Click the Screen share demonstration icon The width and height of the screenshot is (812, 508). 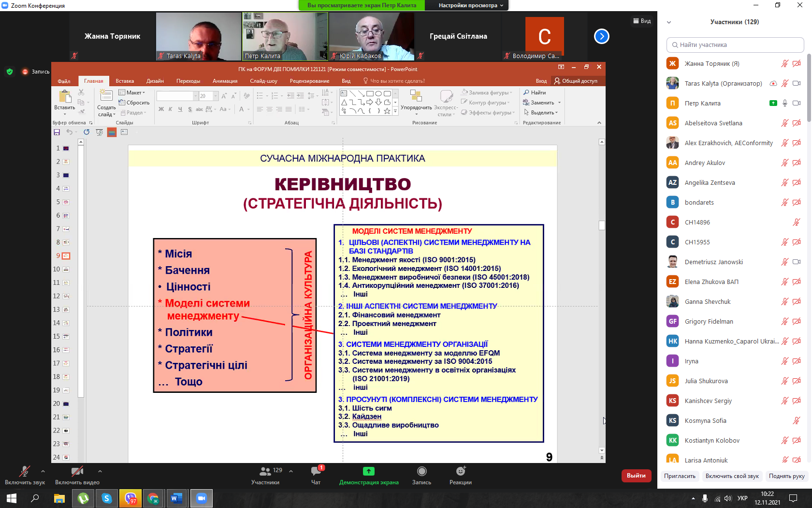[369, 471]
